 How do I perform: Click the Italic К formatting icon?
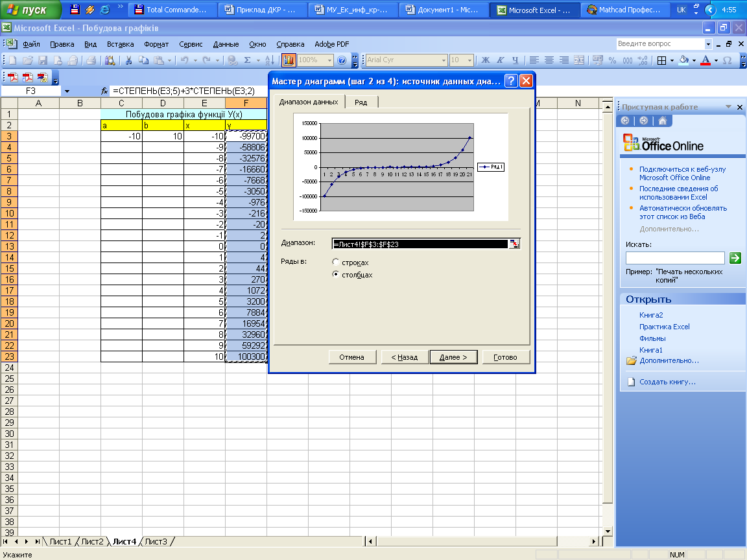(500, 60)
